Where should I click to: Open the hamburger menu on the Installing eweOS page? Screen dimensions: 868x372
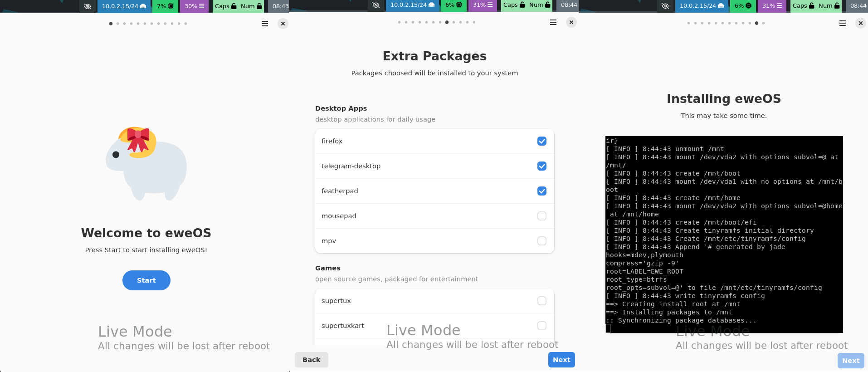[x=843, y=23]
